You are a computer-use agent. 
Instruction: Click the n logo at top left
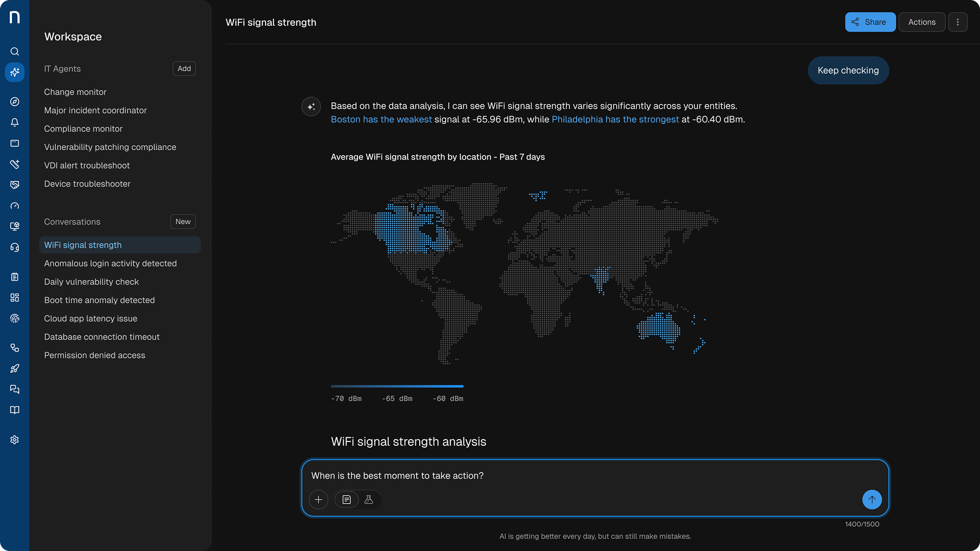tap(15, 17)
